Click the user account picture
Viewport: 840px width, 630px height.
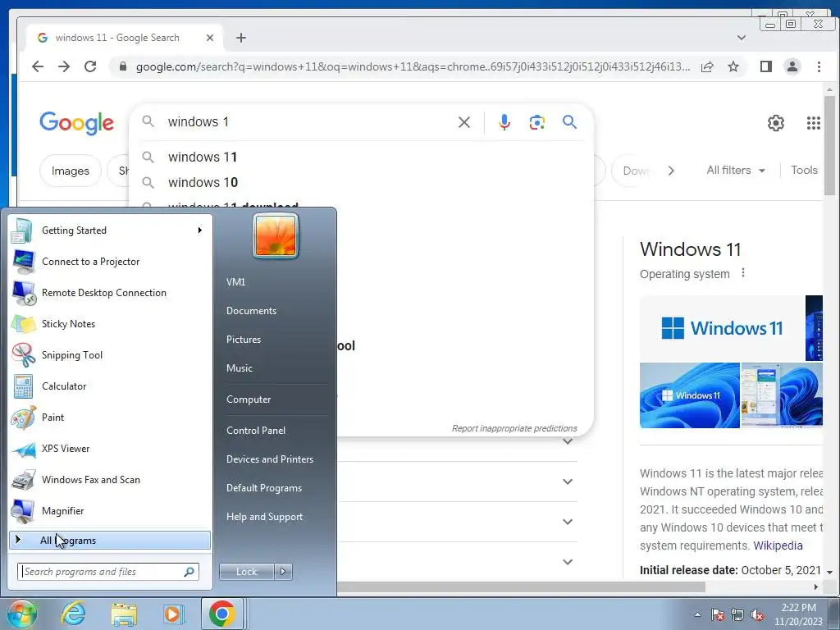point(276,235)
